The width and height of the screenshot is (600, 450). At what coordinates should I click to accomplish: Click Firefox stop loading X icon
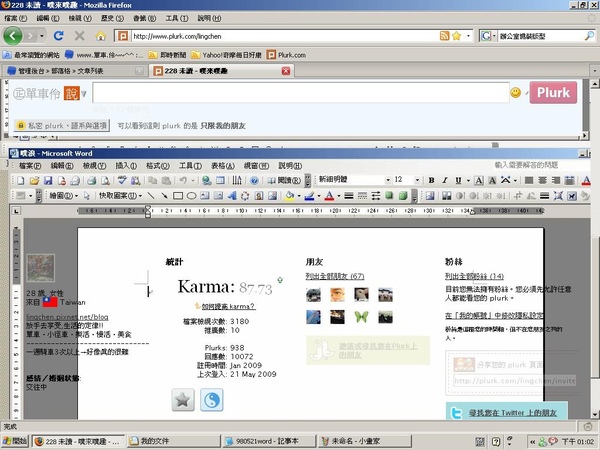pyautogui.click(x=80, y=36)
